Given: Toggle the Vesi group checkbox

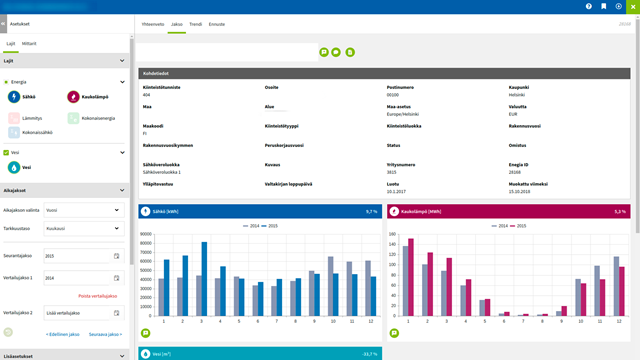Looking at the screenshot, I should (6, 153).
